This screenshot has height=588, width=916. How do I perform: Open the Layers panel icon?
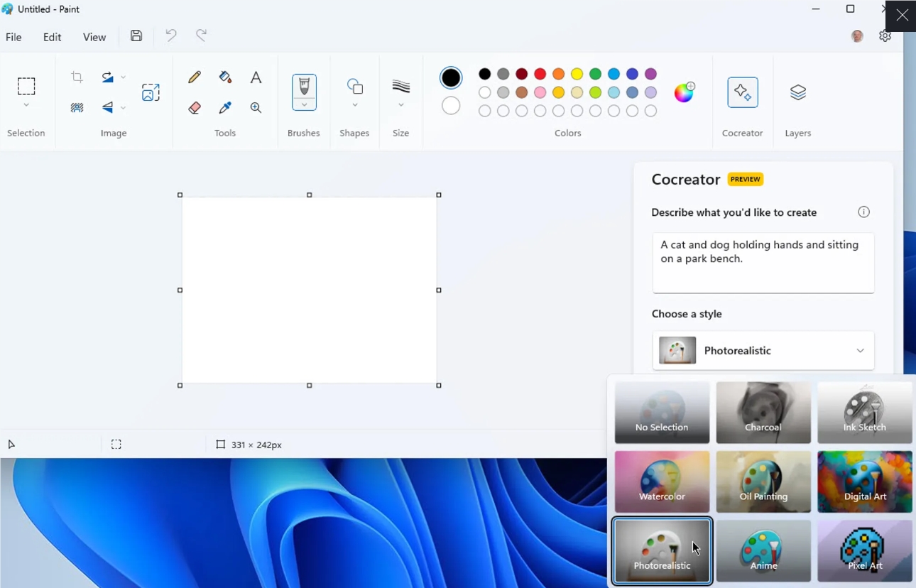[x=798, y=92]
